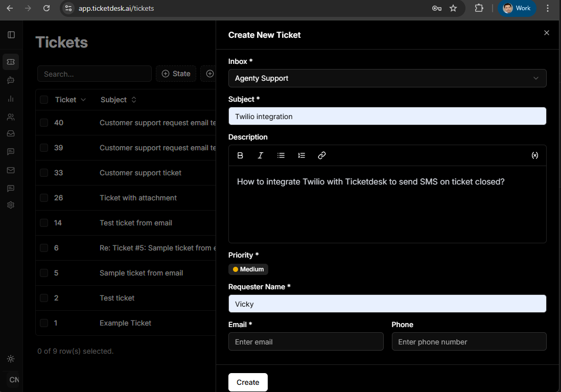Focus the Requester Name field

387,304
